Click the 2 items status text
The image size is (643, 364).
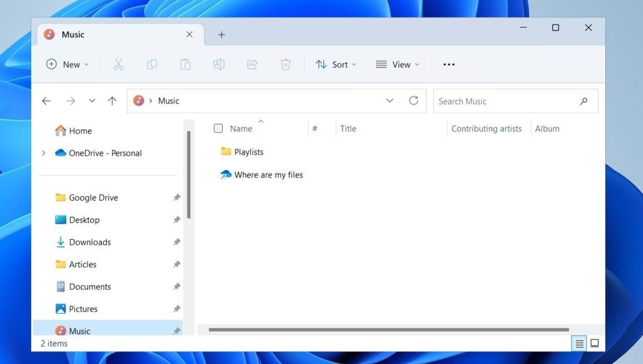(x=53, y=343)
